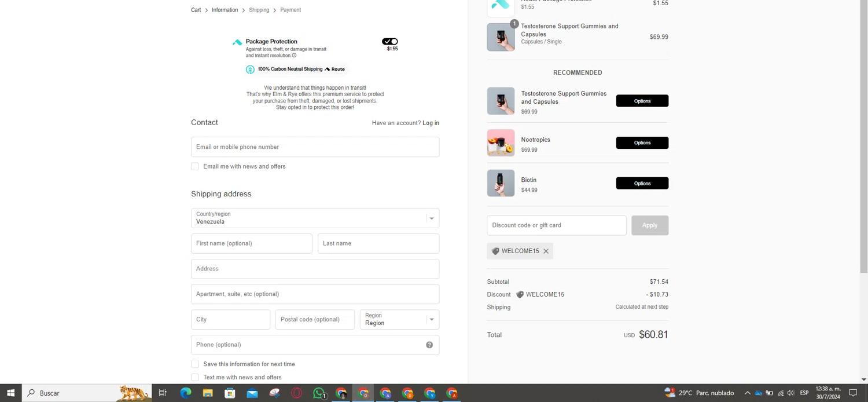
Task: Select Payment breadcrumb step
Action: 290,10
